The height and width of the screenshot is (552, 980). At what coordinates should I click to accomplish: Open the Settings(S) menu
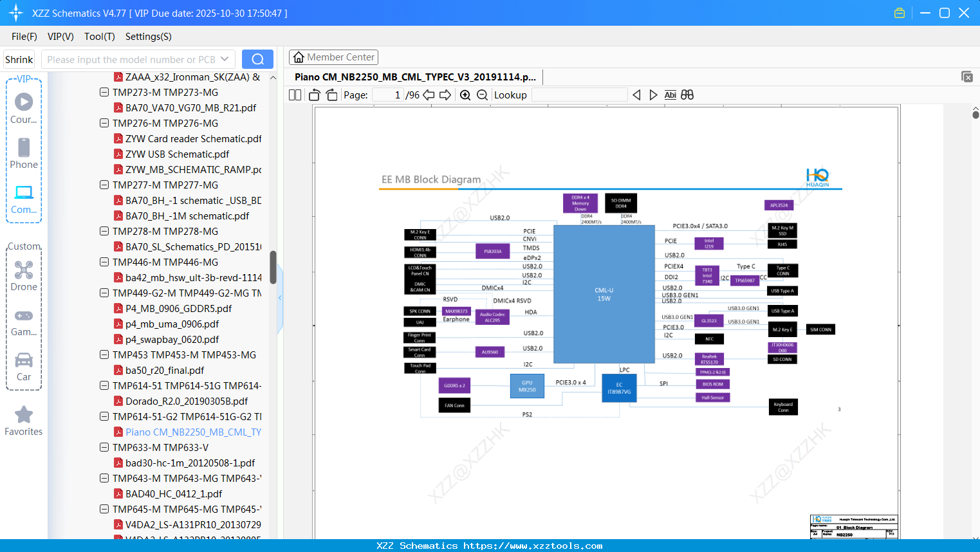point(149,37)
